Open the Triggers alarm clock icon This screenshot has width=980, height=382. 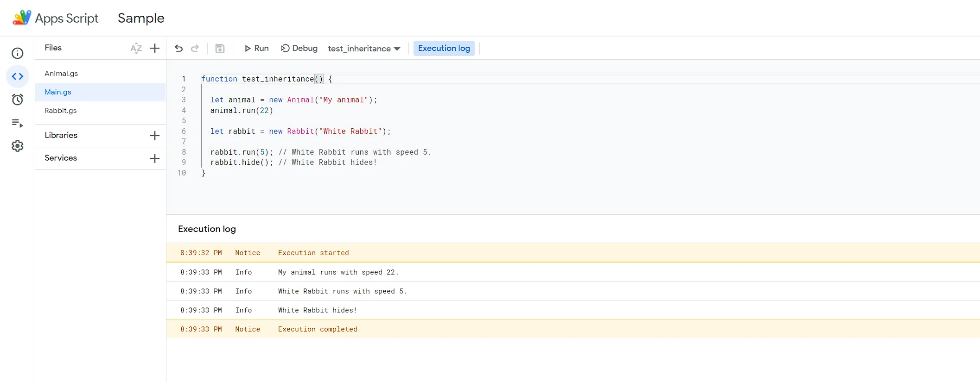[x=18, y=100]
